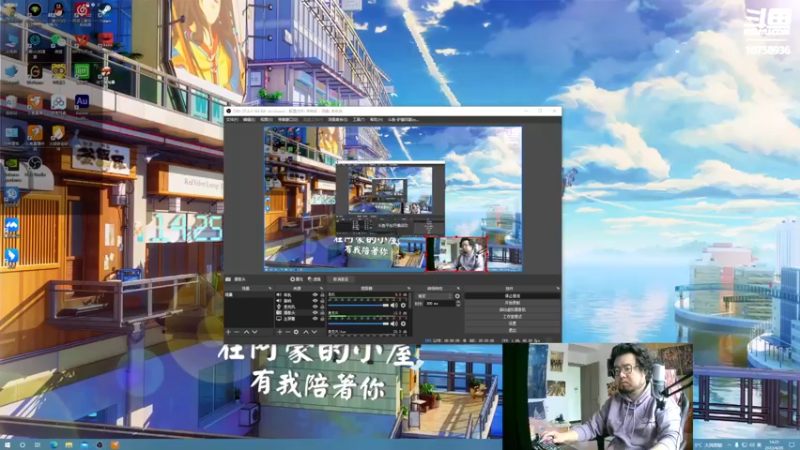This screenshot has height=450, width=800.
Task: Move source down arrow in Sources panel
Action: tap(314, 332)
